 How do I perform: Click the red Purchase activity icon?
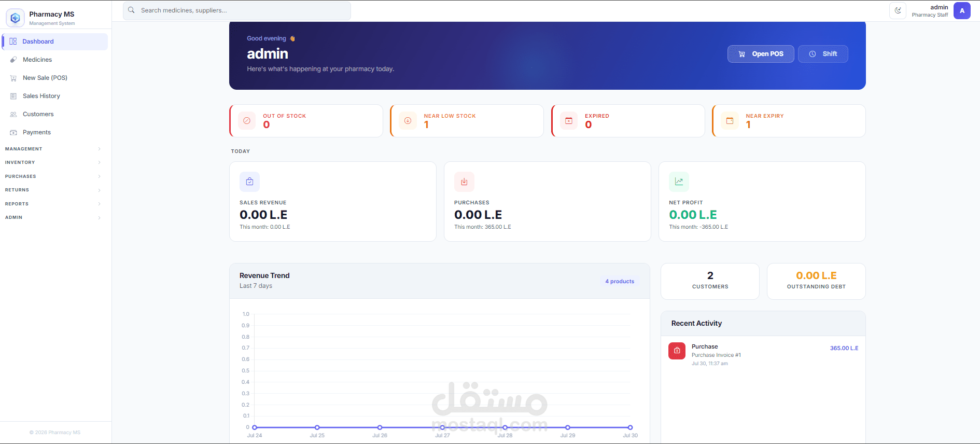tap(677, 351)
